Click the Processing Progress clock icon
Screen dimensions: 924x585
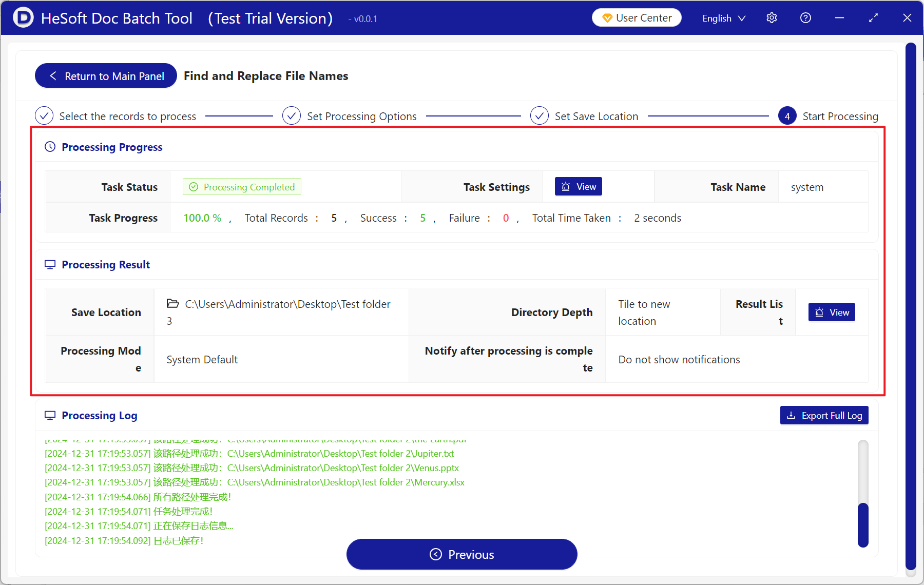coord(50,147)
